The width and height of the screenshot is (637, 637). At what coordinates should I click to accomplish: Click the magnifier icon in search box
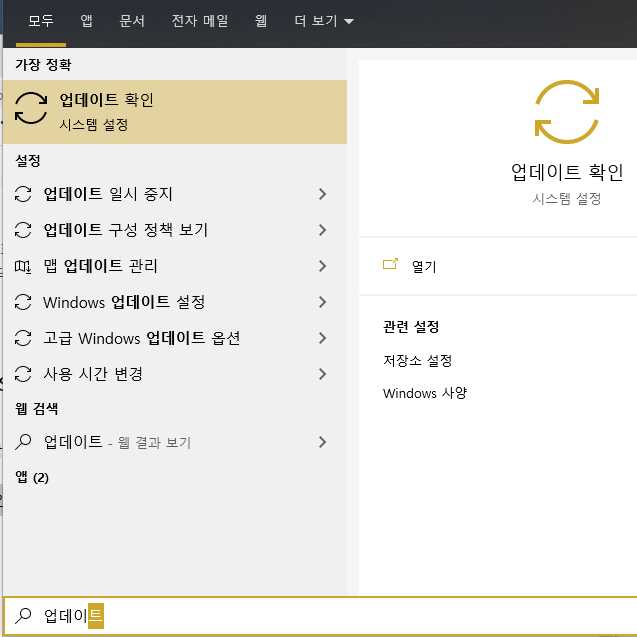tap(23, 616)
